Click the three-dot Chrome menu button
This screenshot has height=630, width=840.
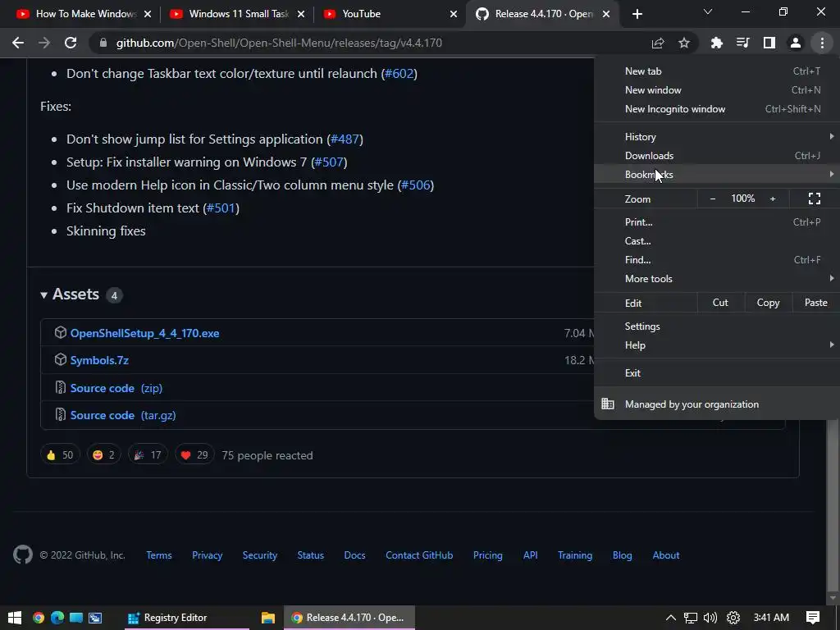point(822,43)
